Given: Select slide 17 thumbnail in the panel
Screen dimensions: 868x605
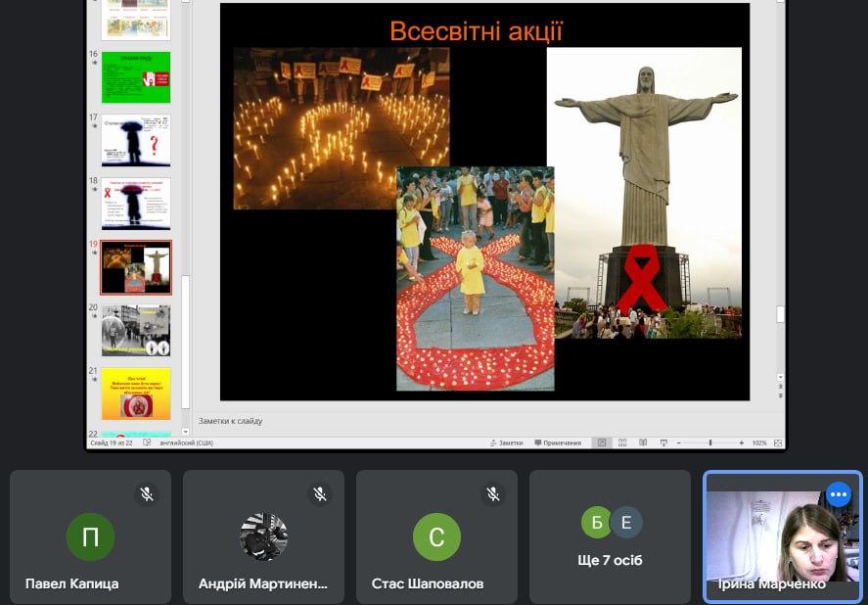Looking at the screenshot, I should pos(136,141).
